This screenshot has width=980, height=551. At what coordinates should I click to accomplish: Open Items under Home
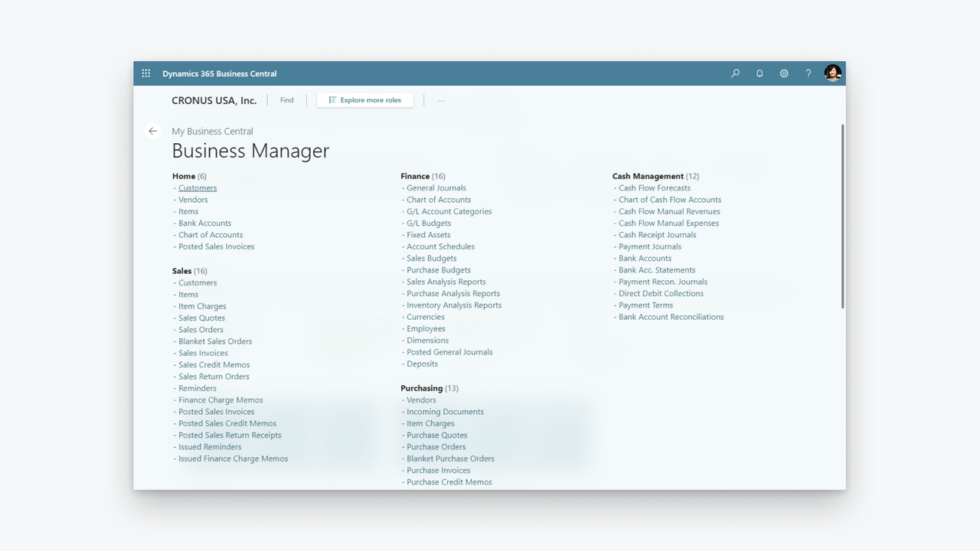188,211
